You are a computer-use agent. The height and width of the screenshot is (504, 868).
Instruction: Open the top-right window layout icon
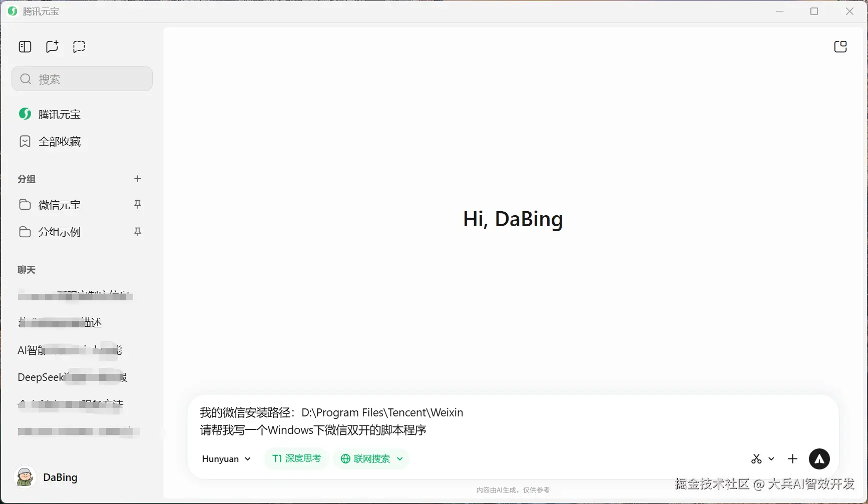click(x=840, y=47)
